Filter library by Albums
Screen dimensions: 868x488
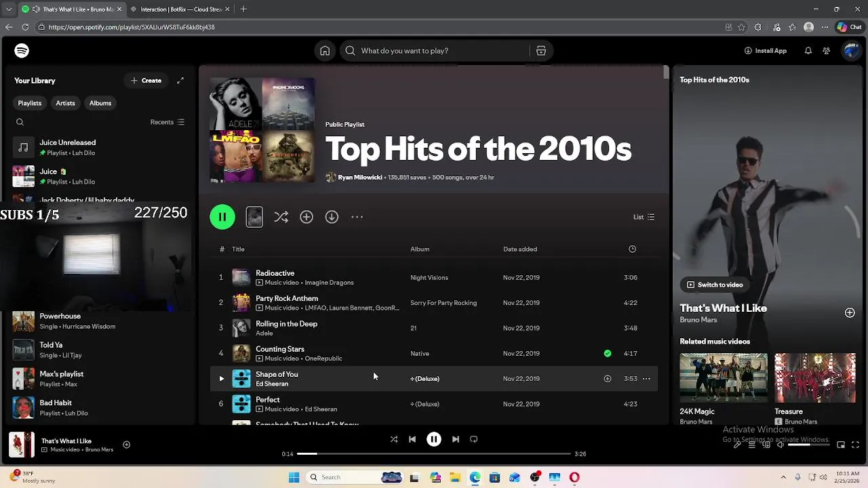(100, 103)
